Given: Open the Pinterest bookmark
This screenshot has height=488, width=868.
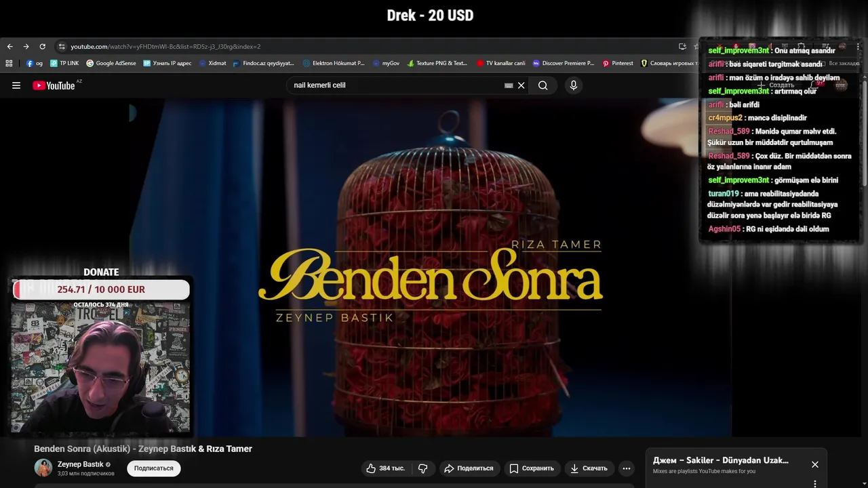Looking at the screenshot, I should click(618, 63).
